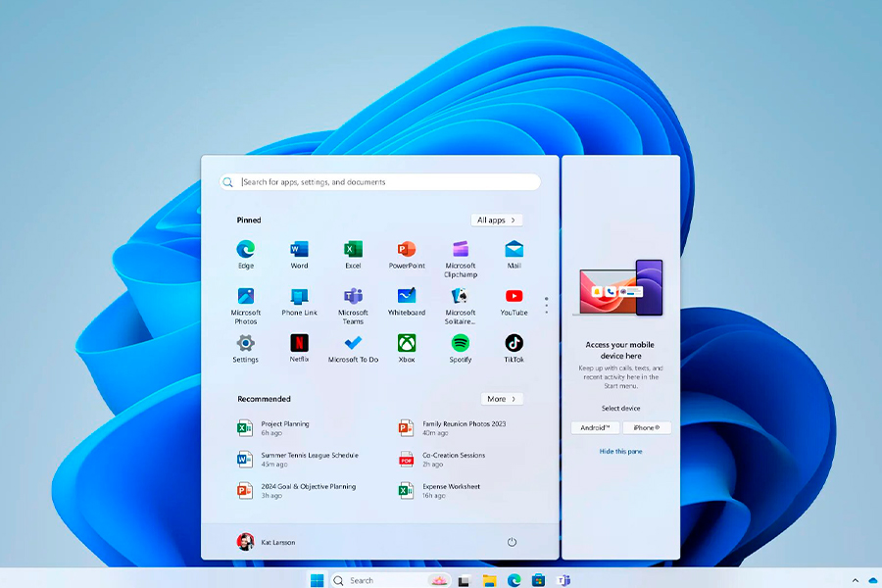Click the power button in Start menu
This screenshot has width=882, height=588.
[512, 542]
